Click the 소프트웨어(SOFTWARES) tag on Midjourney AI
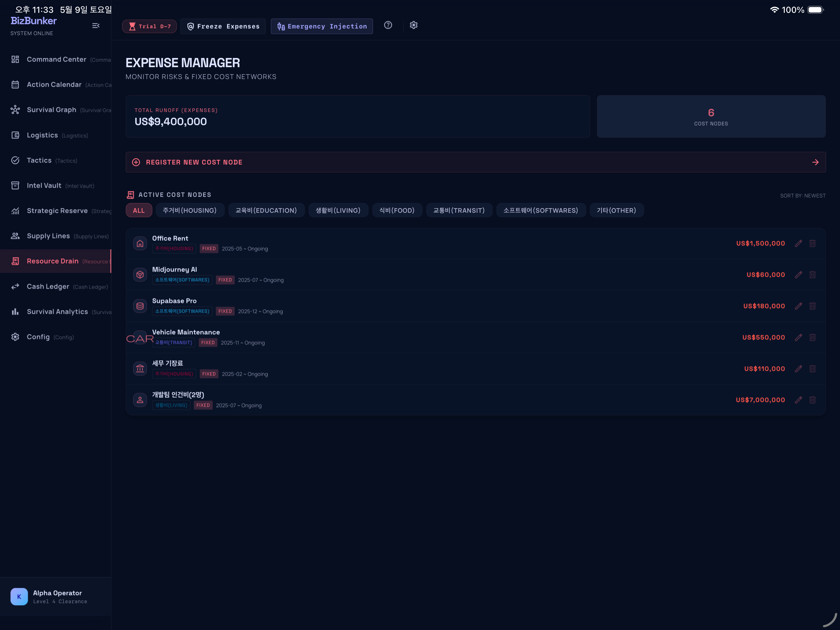The image size is (840, 630). pos(182,280)
